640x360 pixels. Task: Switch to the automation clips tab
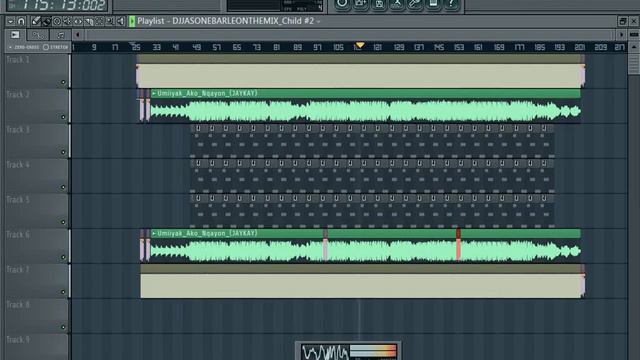pos(38,35)
